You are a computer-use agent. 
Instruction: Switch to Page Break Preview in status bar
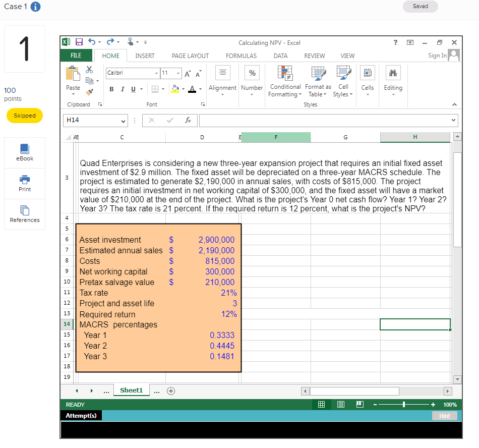360,404
